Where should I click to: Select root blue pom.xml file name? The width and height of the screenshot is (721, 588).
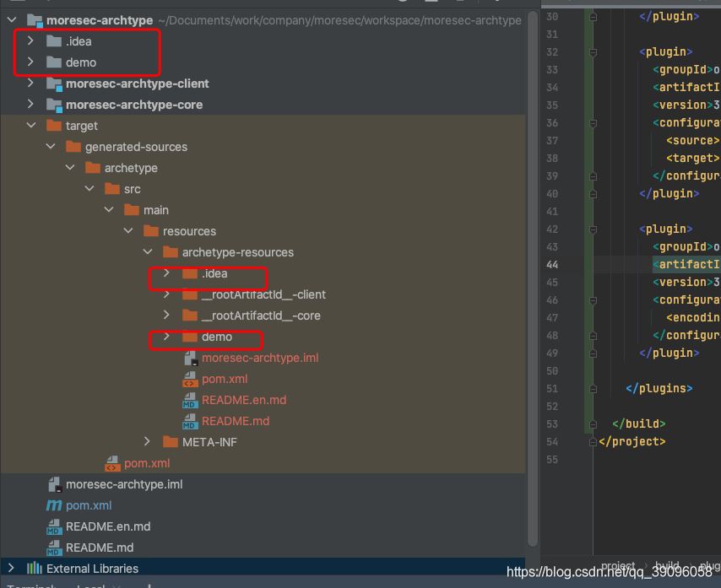[x=89, y=505]
